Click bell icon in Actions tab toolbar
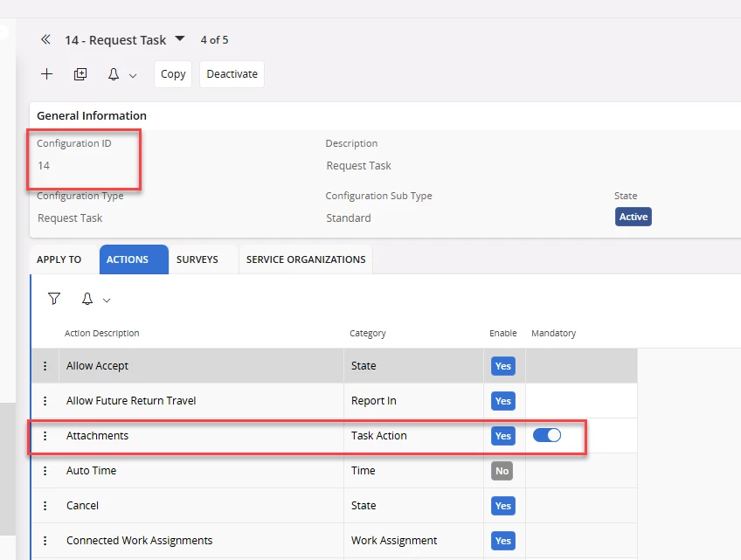The width and height of the screenshot is (741, 560). tap(87, 299)
